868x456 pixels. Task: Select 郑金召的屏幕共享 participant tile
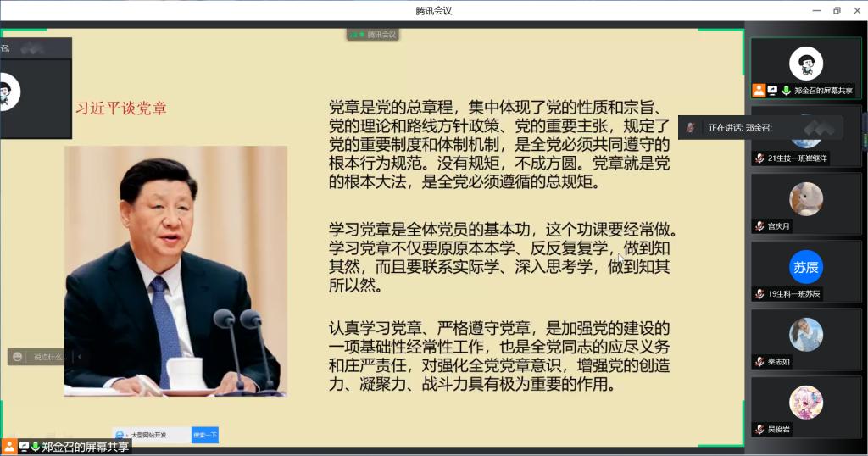point(805,69)
